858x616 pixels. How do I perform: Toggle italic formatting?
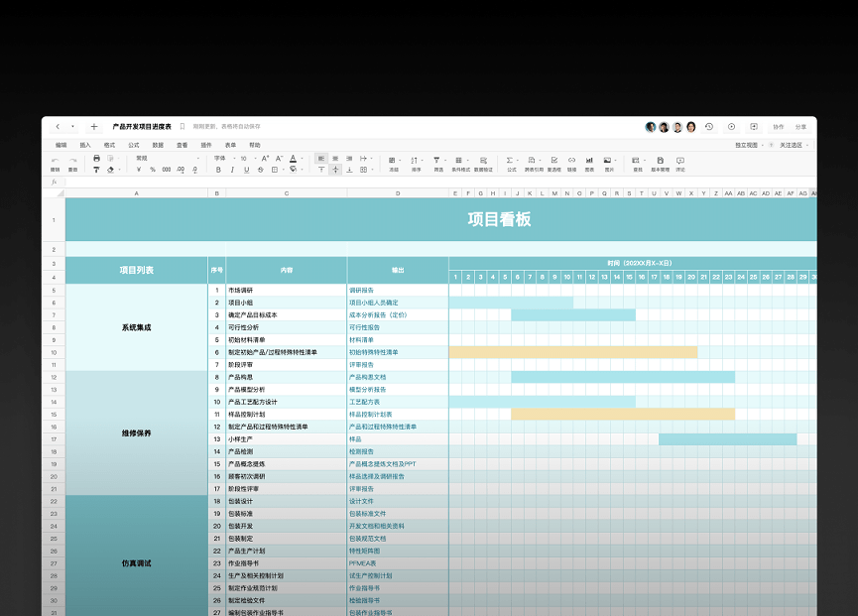point(232,170)
